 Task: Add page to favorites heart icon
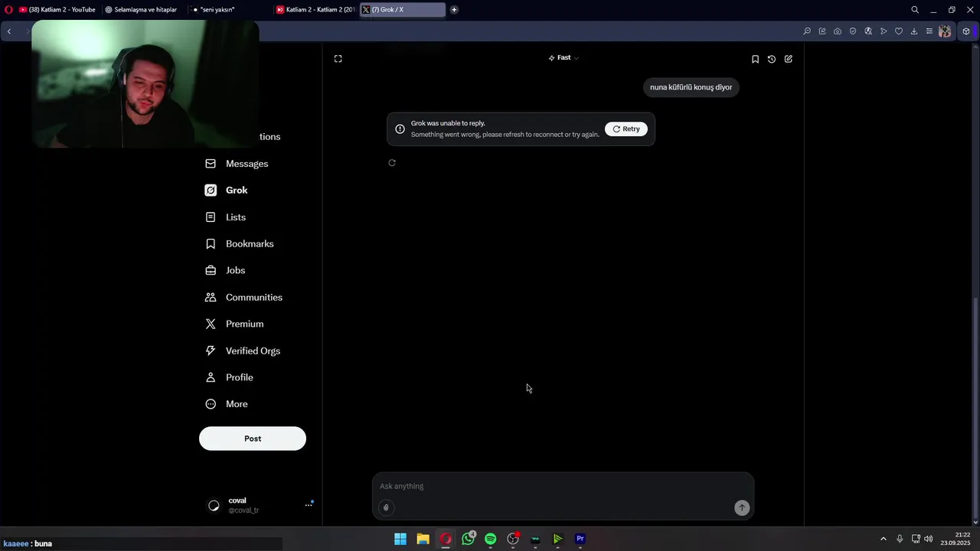tap(899, 31)
